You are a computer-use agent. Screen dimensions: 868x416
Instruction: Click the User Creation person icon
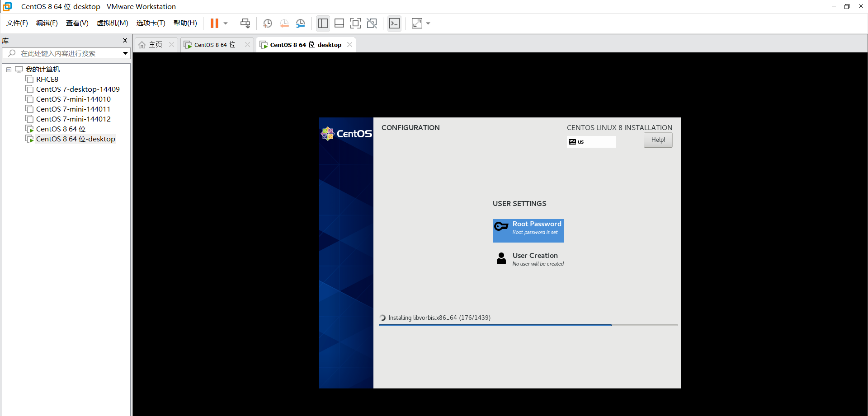click(501, 258)
